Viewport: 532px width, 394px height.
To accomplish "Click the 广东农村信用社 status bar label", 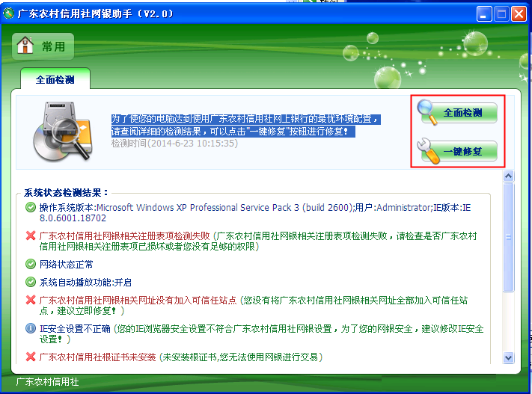I will tap(47, 382).
